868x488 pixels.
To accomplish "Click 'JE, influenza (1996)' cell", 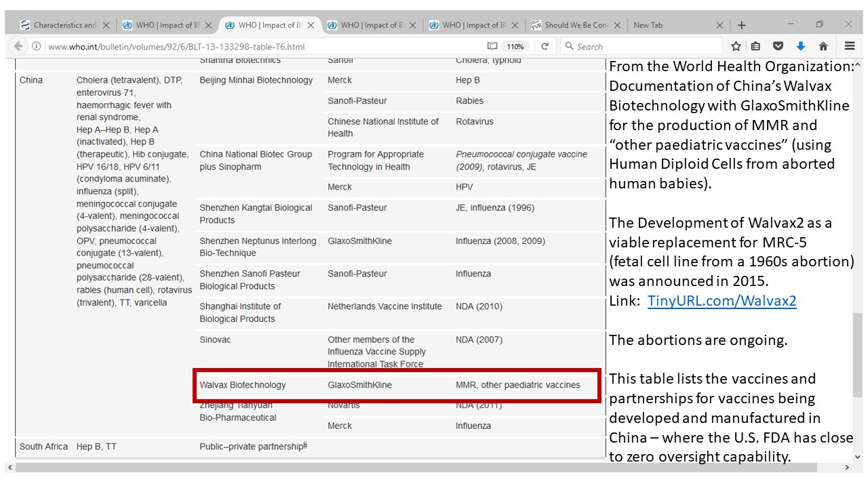I will point(495,207).
